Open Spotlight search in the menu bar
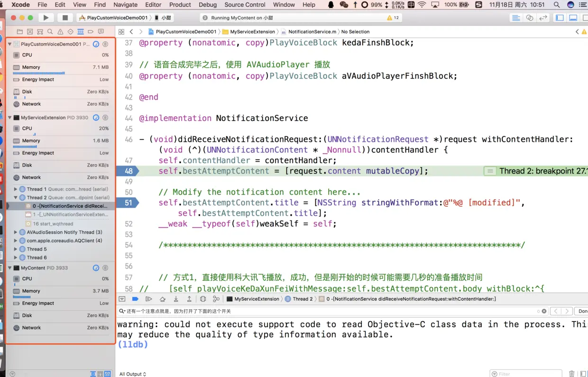Screen dimensions: 588x377 pos(557,5)
